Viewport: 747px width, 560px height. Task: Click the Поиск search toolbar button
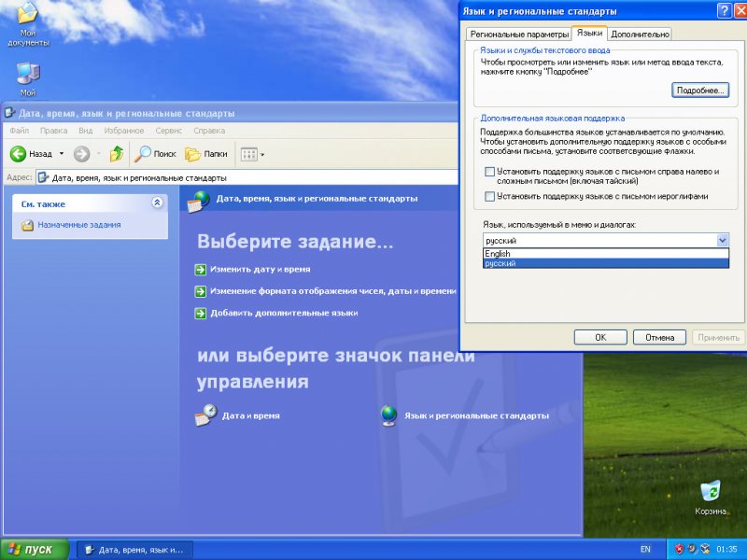(x=155, y=154)
